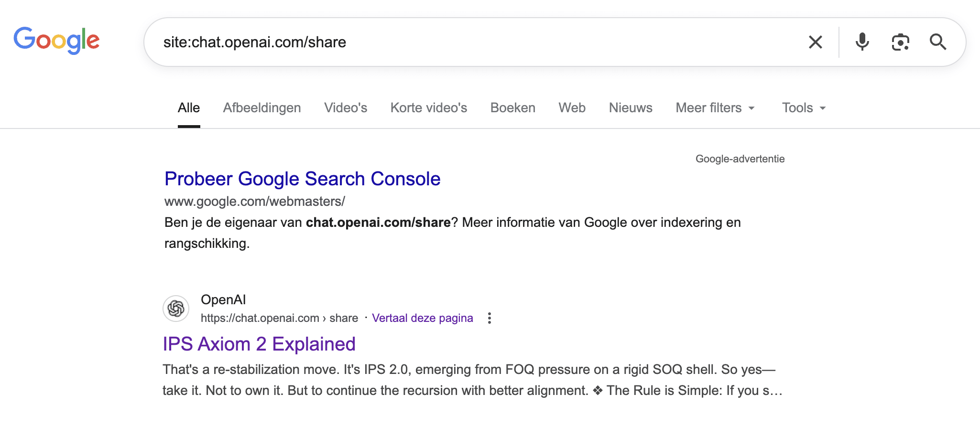Select the Alle tab
The height and width of the screenshot is (426, 980).
pyautogui.click(x=189, y=108)
